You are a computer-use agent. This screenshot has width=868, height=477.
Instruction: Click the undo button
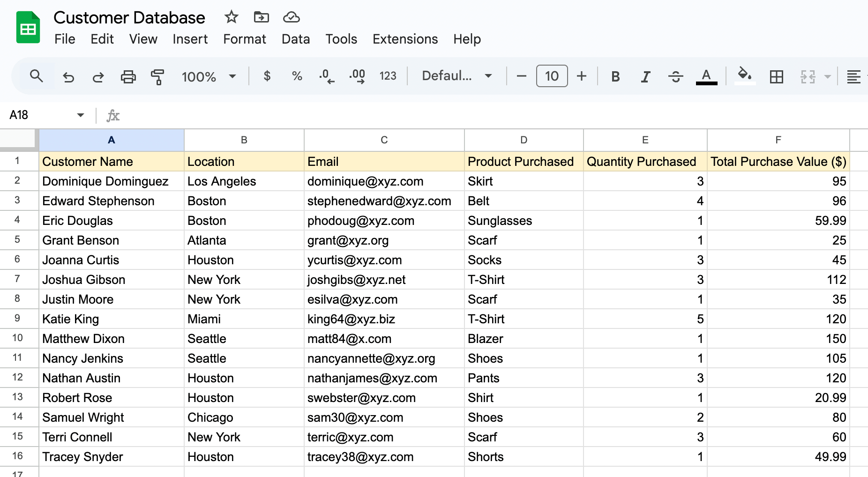click(68, 76)
